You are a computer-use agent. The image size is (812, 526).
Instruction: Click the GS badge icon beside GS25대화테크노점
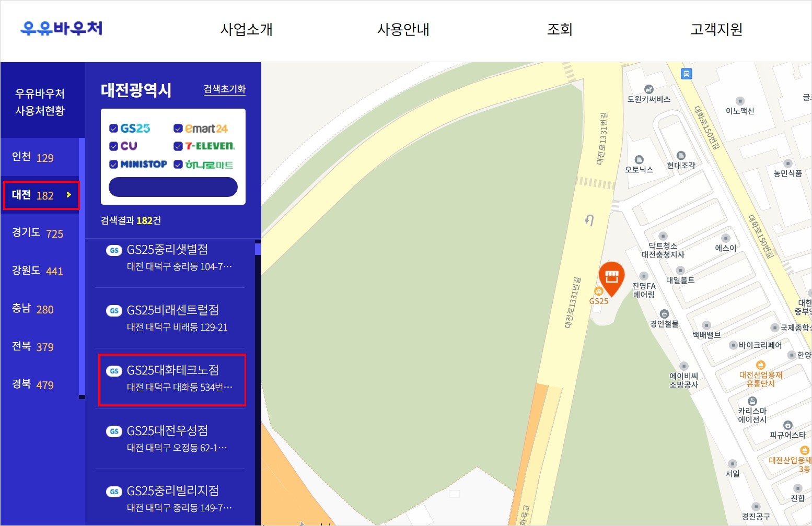pos(114,371)
